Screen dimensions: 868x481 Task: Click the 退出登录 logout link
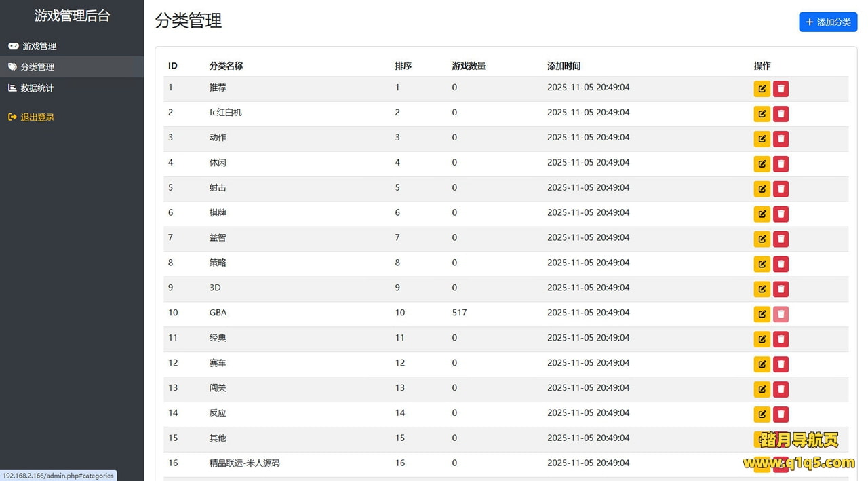(37, 117)
